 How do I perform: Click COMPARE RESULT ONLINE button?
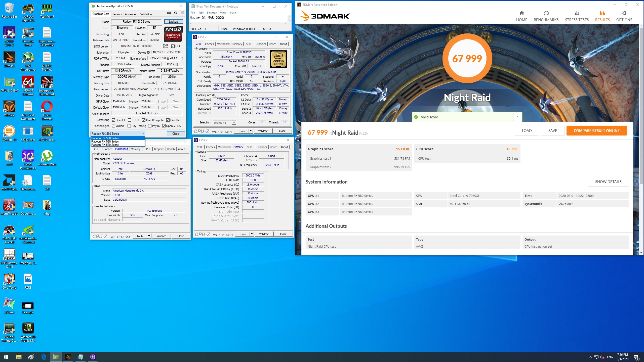pyautogui.click(x=596, y=131)
